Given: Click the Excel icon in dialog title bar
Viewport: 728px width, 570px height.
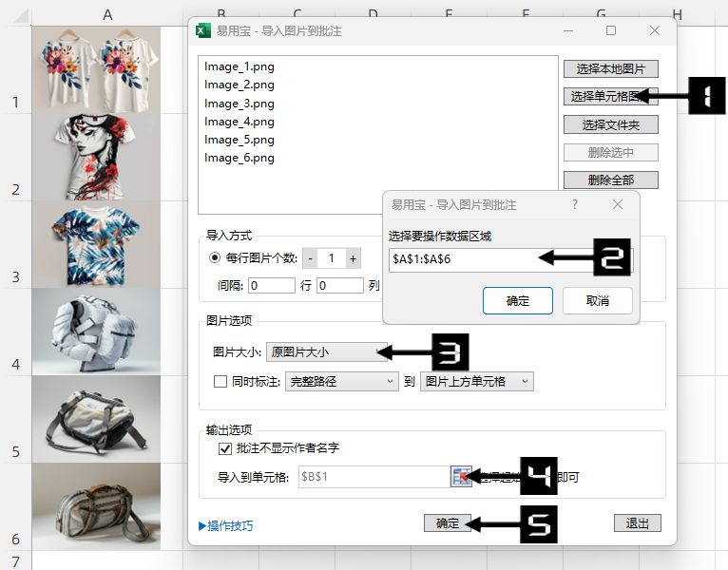Looking at the screenshot, I should click(202, 31).
